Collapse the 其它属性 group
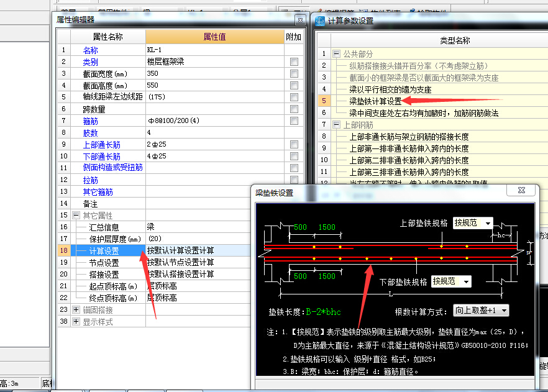The height and width of the screenshot is (392, 548). pyautogui.click(x=76, y=215)
